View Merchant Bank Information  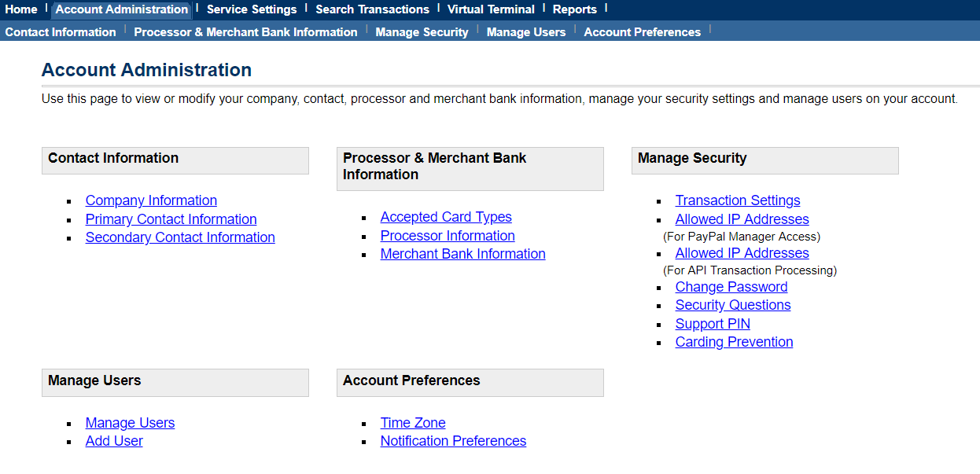(x=462, y=253)
